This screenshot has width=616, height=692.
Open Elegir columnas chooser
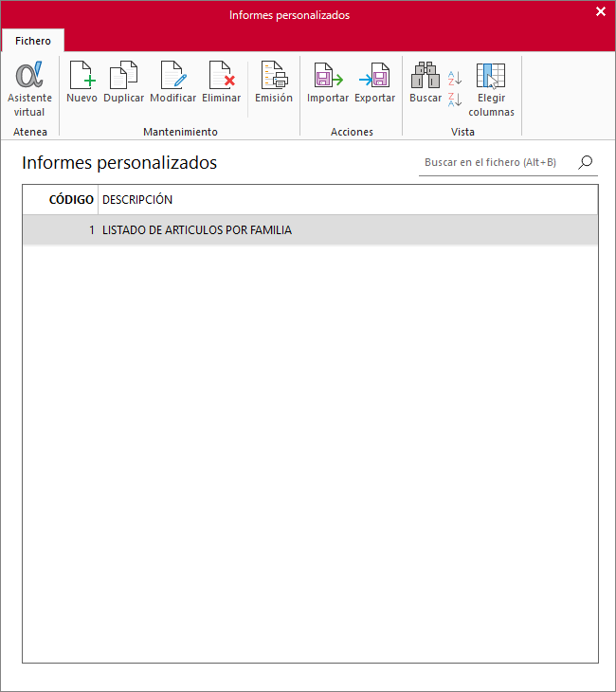[491, 89]
